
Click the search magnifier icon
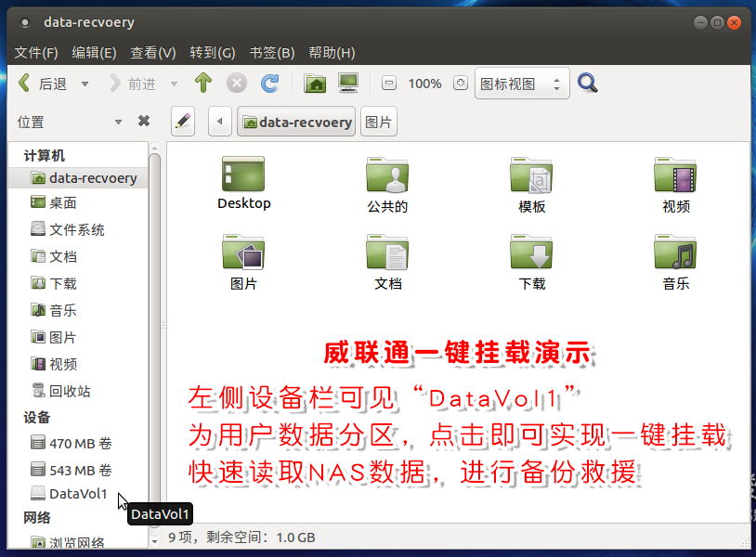(587, 83)
